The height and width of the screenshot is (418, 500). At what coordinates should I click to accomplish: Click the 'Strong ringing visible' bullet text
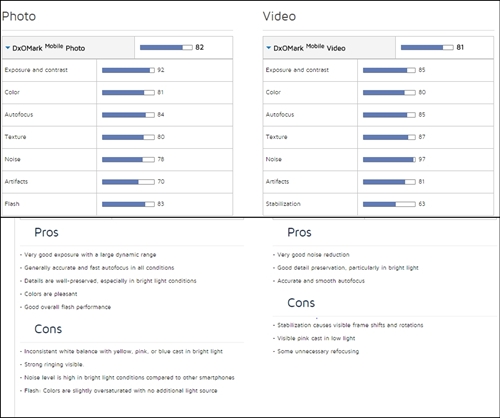click(x=54, y=364)
